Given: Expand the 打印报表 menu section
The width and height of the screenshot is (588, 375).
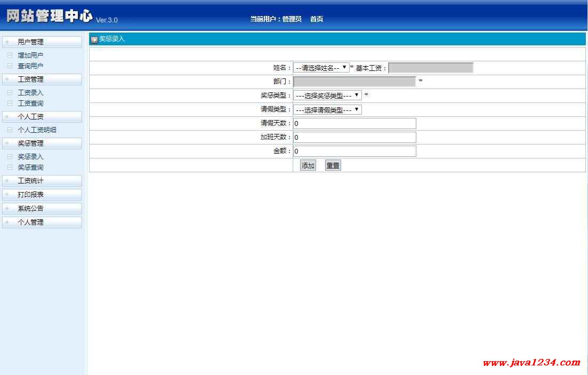Looking at the screenshot, I should (42, 195).
